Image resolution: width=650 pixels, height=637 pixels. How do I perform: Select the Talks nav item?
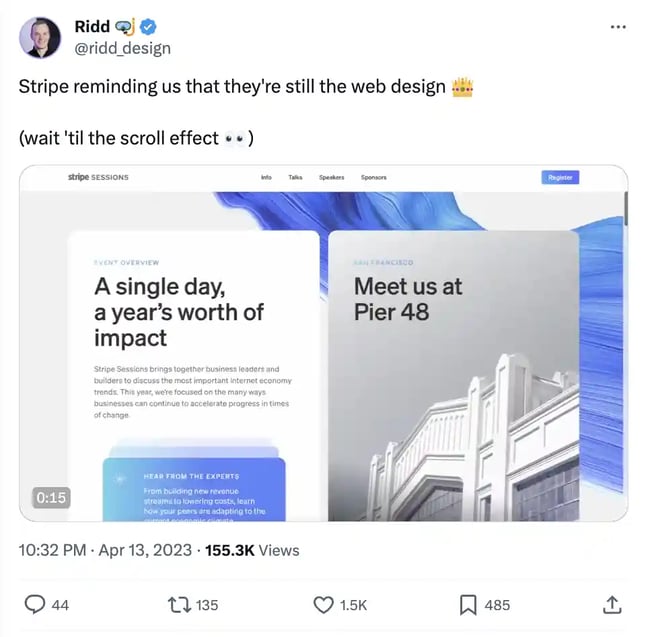296,177
